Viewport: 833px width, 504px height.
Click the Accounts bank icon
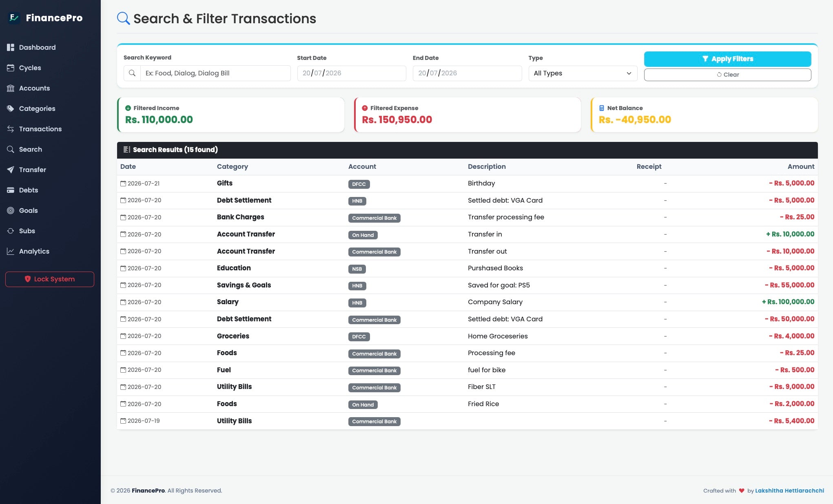[x=11, y=88]
